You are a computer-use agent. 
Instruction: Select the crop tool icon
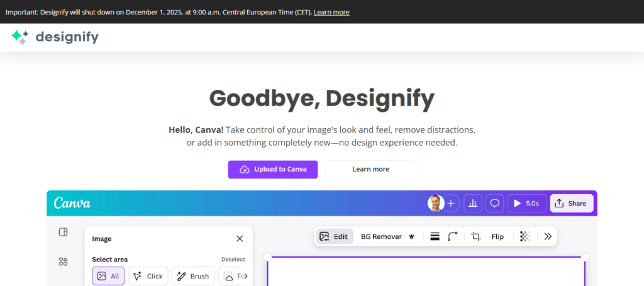point(476,236)
